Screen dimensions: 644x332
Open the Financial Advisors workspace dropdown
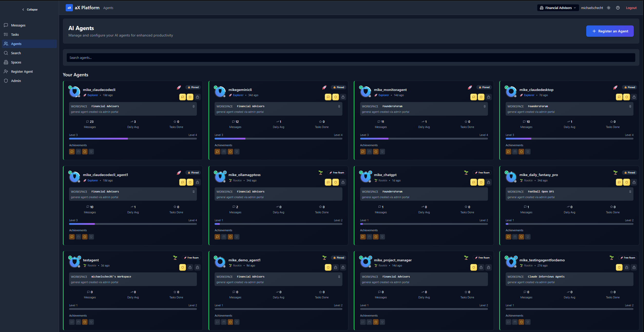click(x=558, y=8)
